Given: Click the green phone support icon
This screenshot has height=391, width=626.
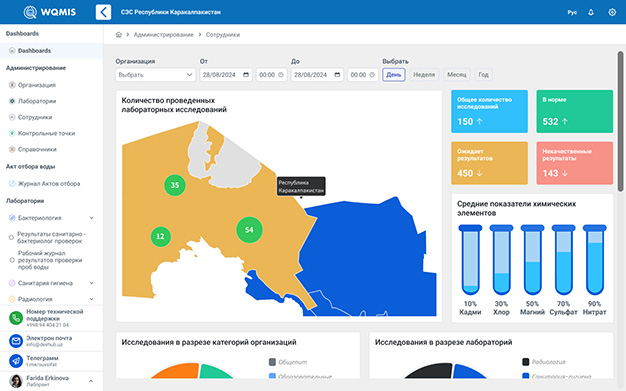Looking at the screenshot, I should tap(16, 318).
